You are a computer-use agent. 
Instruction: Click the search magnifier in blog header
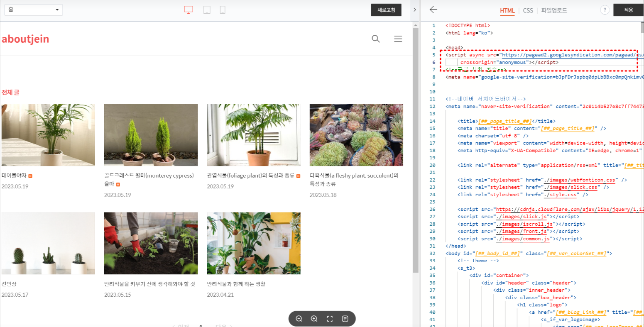tap(376, 39)
